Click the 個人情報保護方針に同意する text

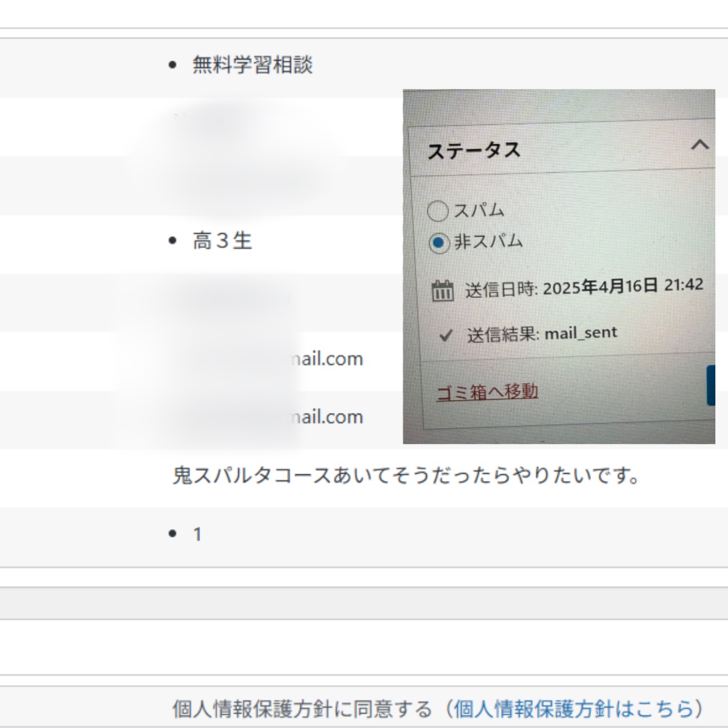tap(302, 709)
